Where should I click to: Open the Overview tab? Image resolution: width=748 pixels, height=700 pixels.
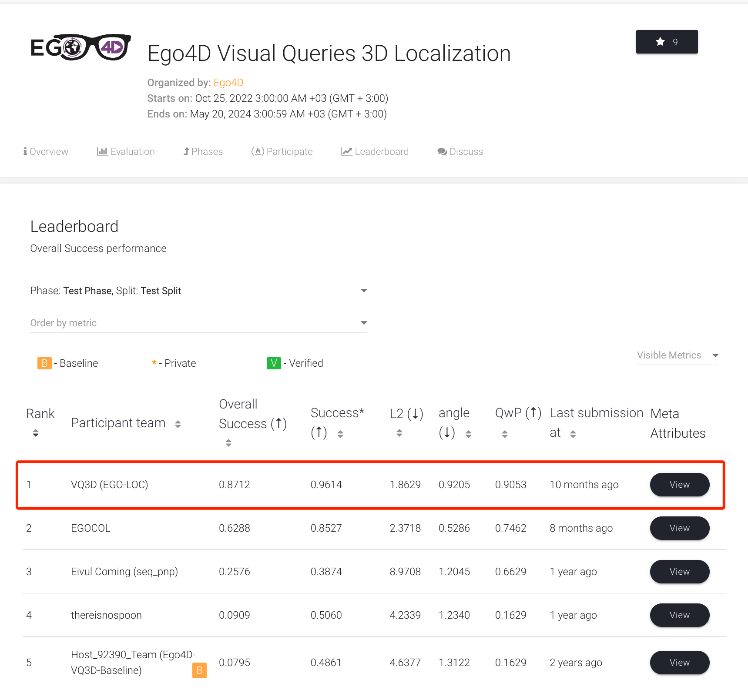pyautogui.click(x=46, y=151)
